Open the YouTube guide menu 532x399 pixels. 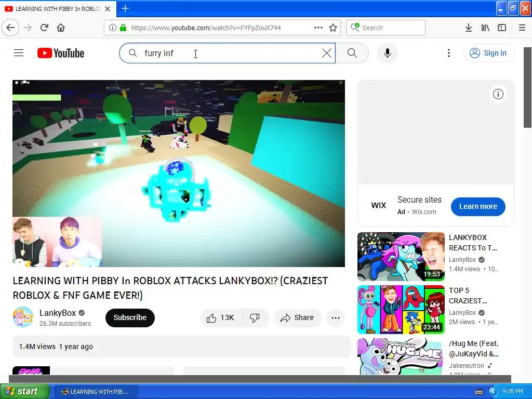click(x=19, y=53)
